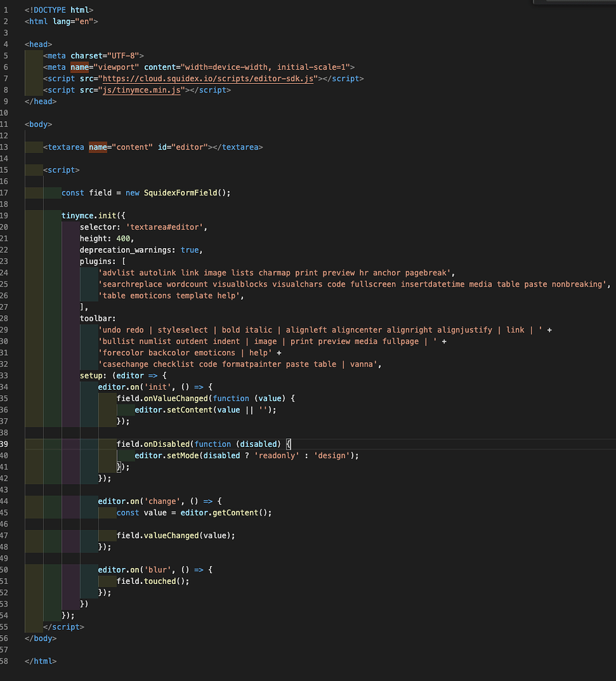This screenshot has width=616, height=681.
Task: Click the textarea element with id editor
Action: pyautogui.click(x=65, y=147)
